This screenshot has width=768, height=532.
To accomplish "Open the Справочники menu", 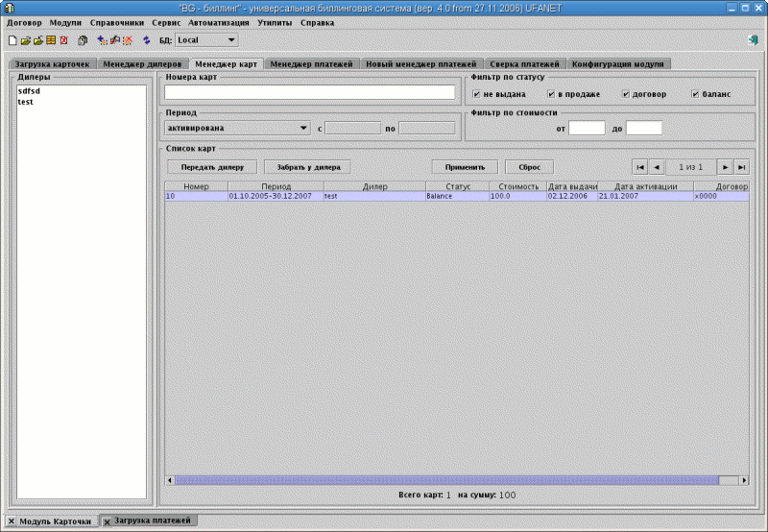I will click(x=117, y=21).
